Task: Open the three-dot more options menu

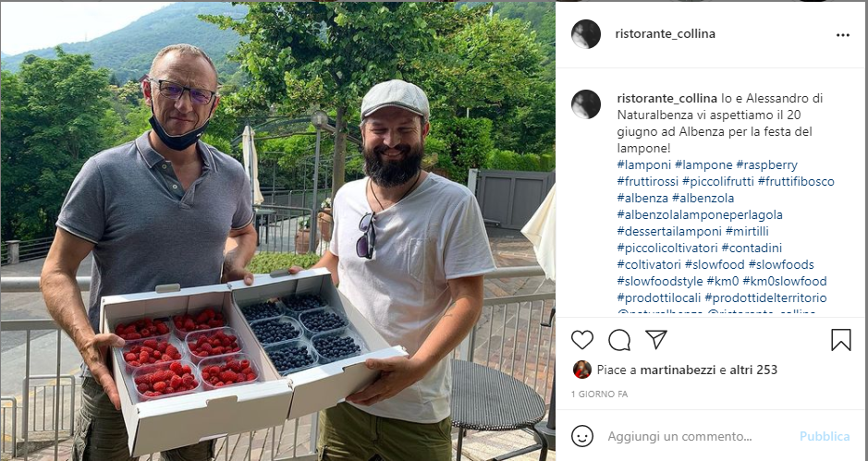Action: coord(842,35)
